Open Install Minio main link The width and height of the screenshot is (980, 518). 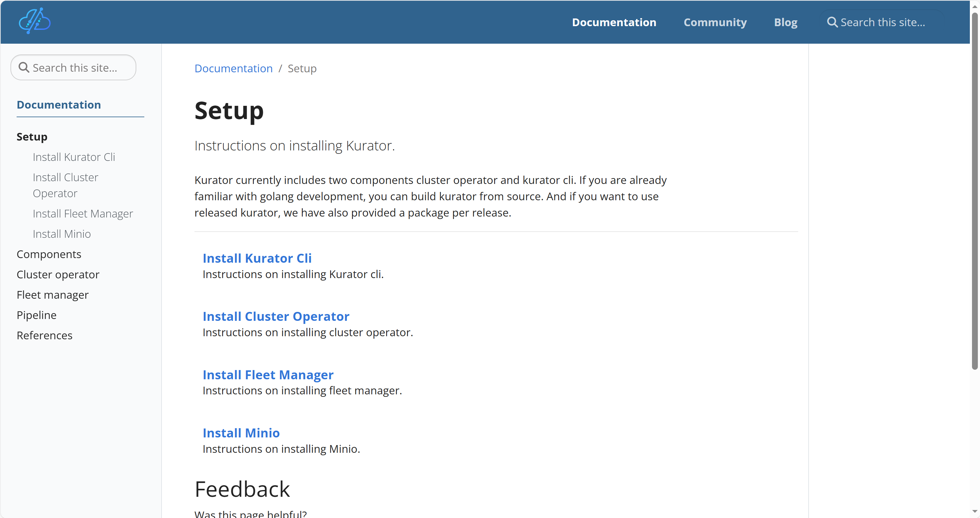(241, 433)
